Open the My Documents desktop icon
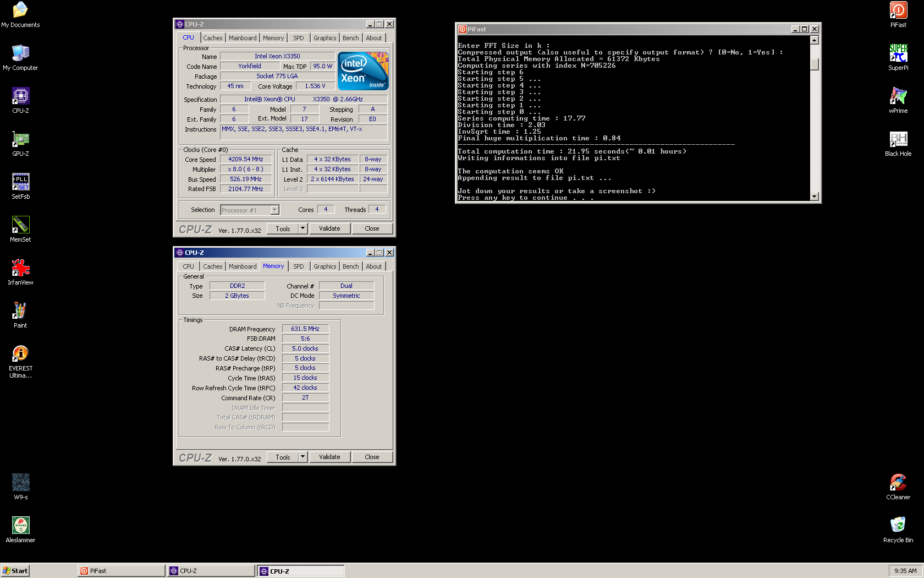The image size is (924, 578). click(20, 15)
